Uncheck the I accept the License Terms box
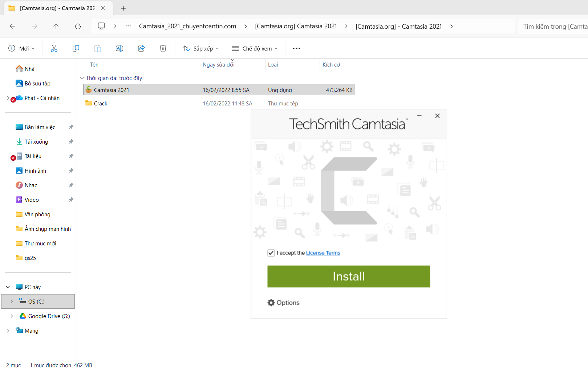Image resolution: width=588 pixels, height=369 pixels. point(271,253)
